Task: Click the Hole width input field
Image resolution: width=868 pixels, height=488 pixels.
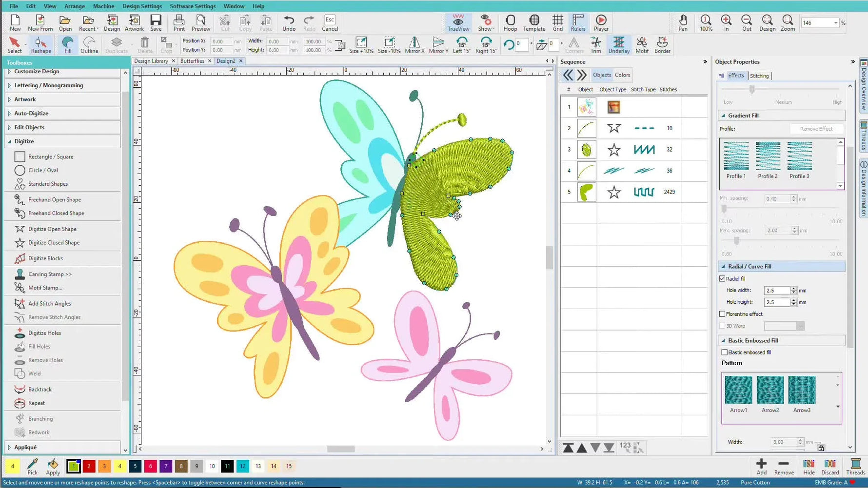Action: (777, 291)
